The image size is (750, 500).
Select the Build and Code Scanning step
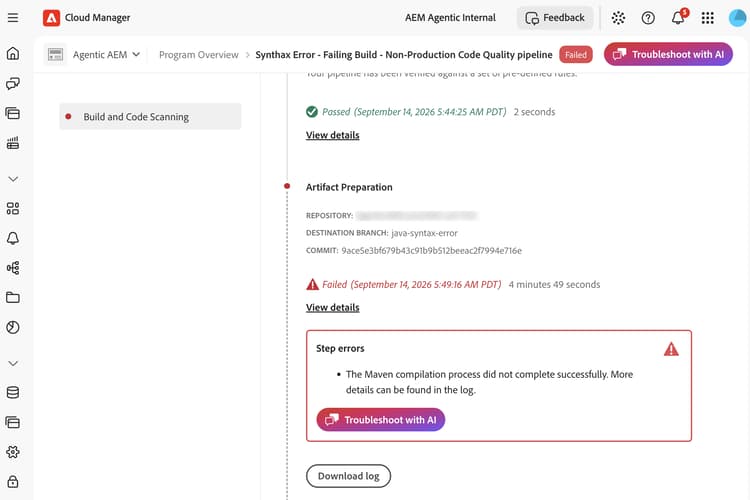coord(150,116)
